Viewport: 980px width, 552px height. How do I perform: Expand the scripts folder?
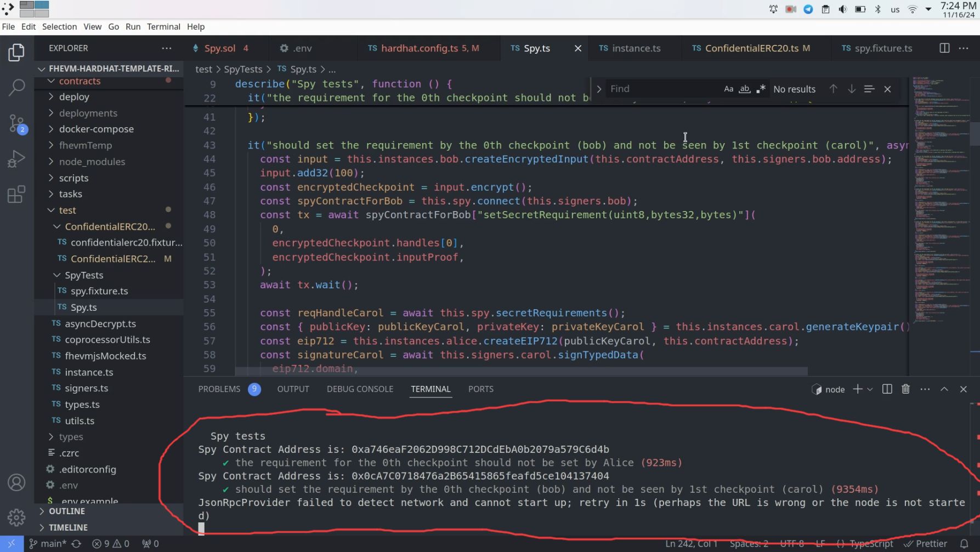[73, 178]
